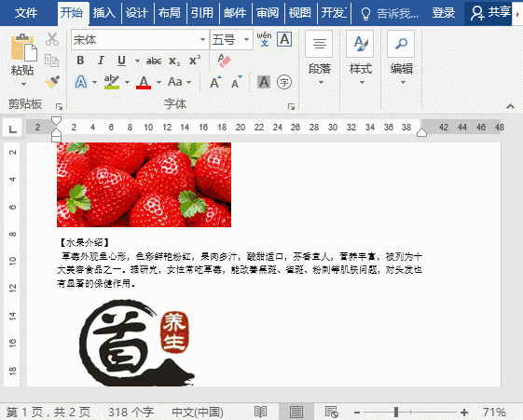This screenshot has width=523, height=420.
Task: Click the Enclose Characters 字 icon
Action: click(284, 82)
